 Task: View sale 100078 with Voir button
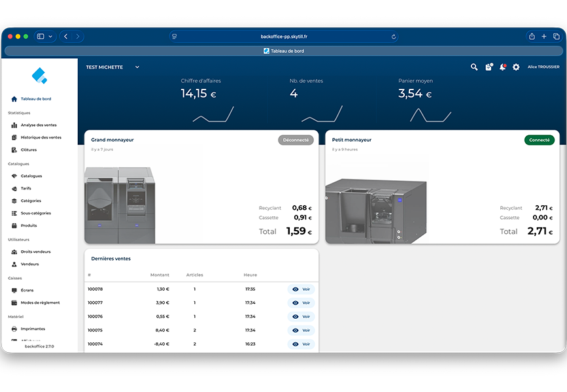pyautogui.click(x=301, y=289)
